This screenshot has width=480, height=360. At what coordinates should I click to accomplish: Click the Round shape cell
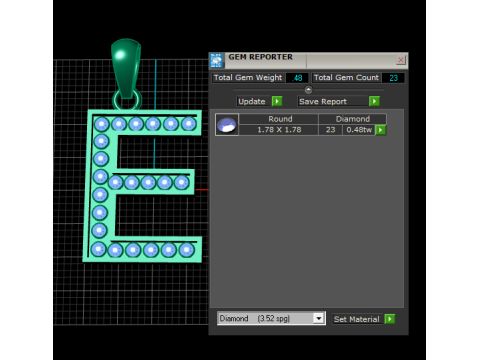click(x=279, y=119)
